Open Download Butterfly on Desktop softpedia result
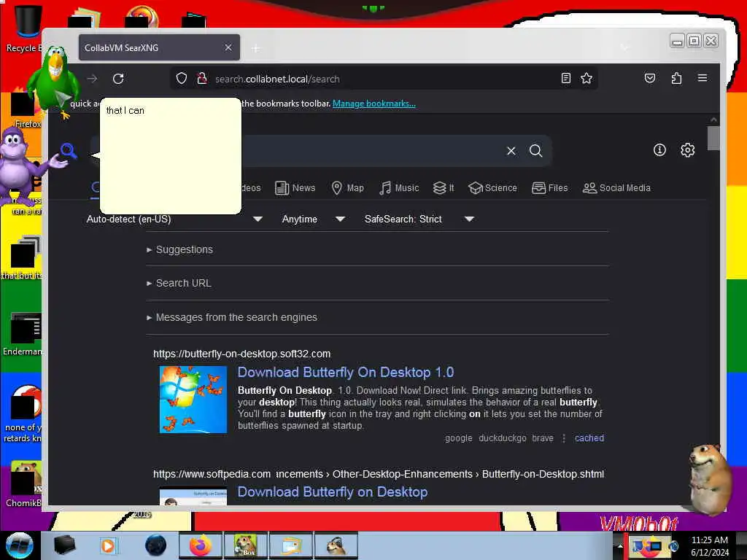This screenshot has width=747, height=560. click(333, 492)
